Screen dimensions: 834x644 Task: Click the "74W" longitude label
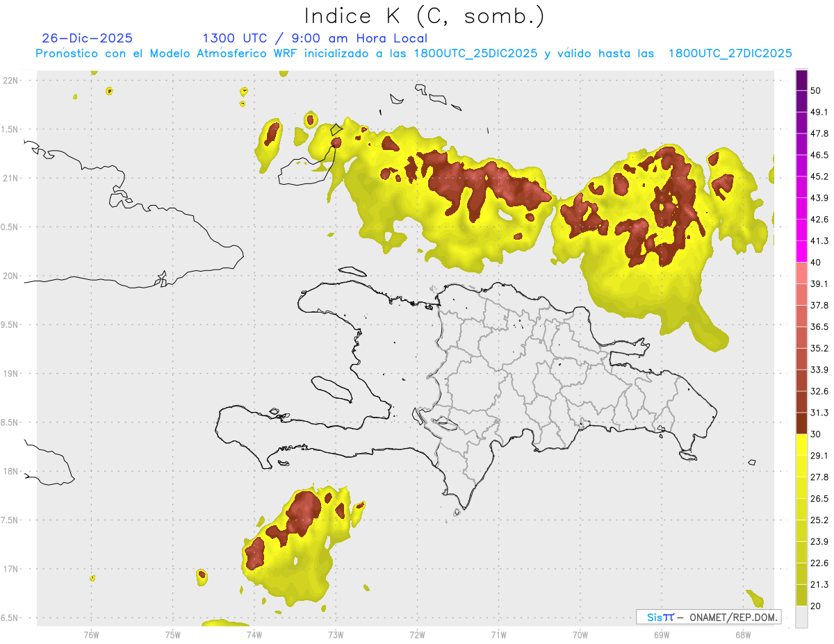pos(254,634)
